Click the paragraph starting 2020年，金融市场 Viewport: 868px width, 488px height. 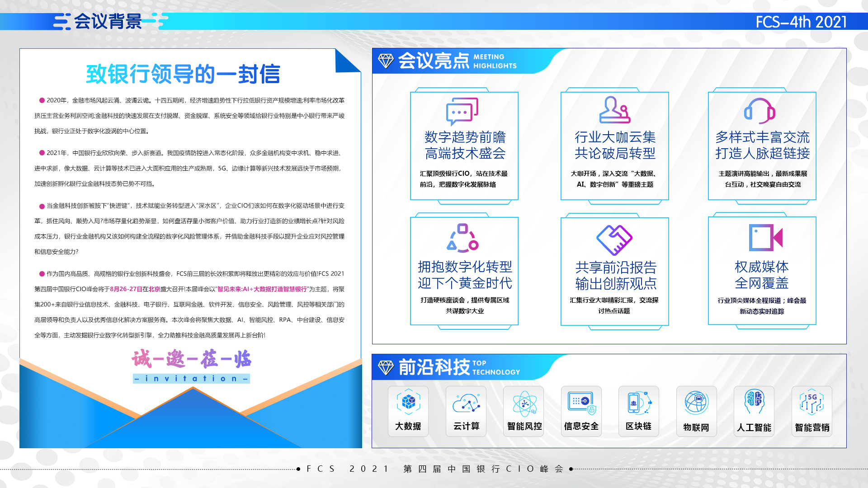coord(189,116)
